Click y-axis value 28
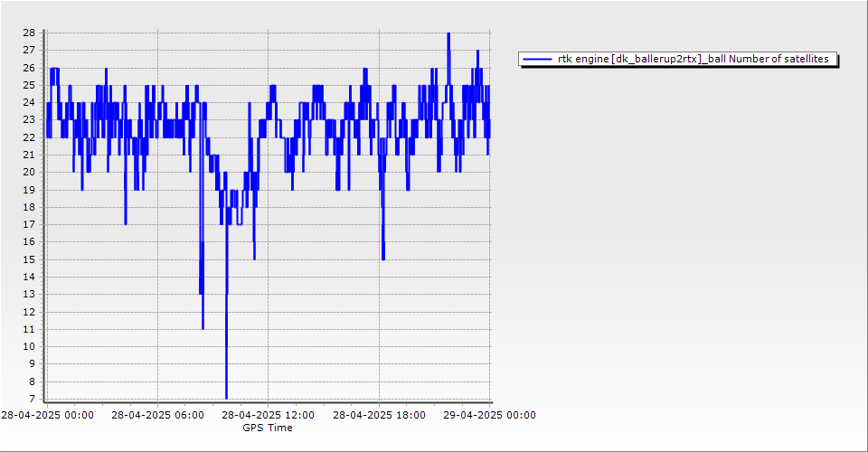Image resolution: width=868 pixels, height=452 pixels. [29, 33]
